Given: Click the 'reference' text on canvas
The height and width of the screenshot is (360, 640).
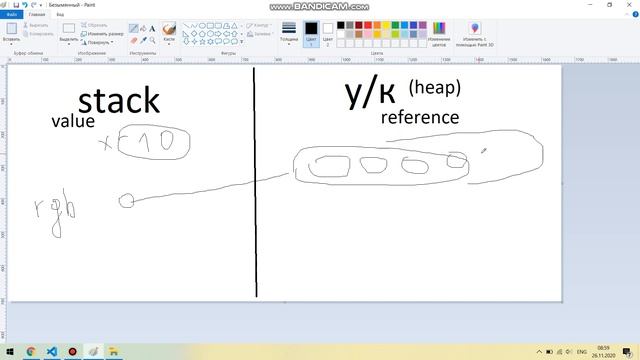Looking at the screenshot, I should (x=420, y=117).
